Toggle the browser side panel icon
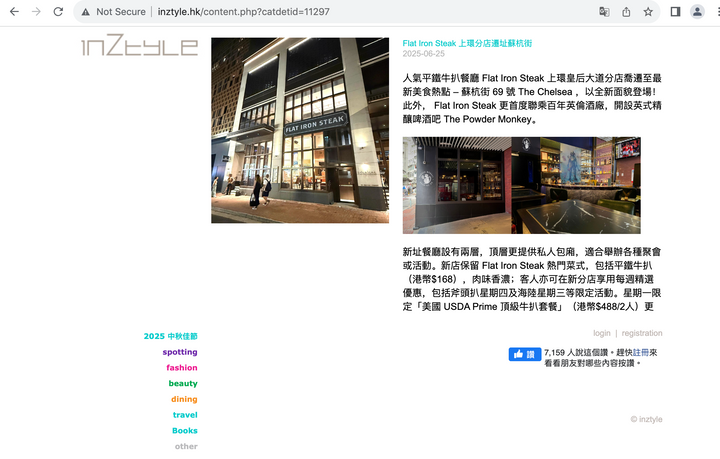The width and height of the screenshot is (720, 459). point(675,11)
